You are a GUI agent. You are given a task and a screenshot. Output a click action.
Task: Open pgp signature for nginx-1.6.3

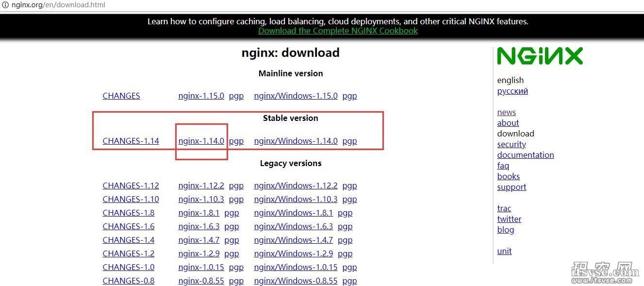[231, 226]
